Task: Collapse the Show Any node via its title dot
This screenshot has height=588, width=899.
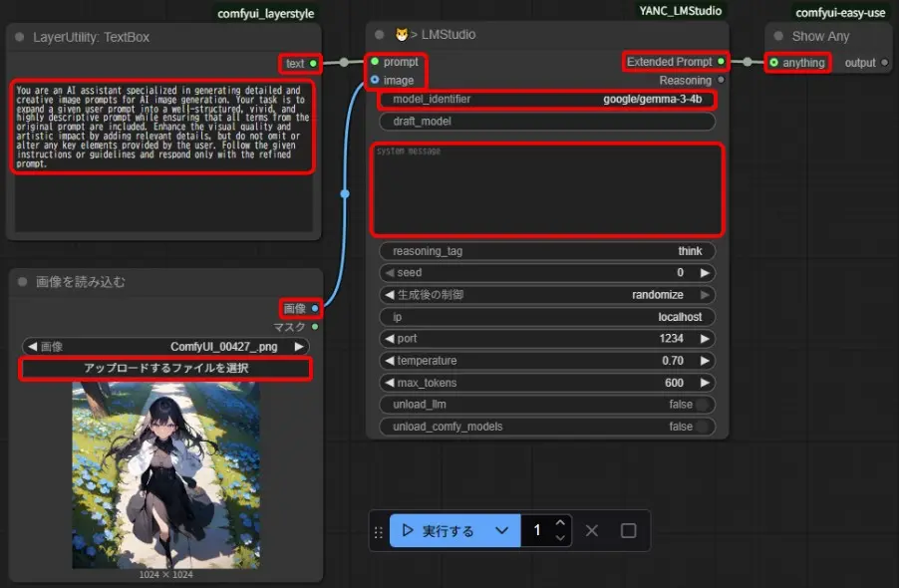Action: coord(778,36)
